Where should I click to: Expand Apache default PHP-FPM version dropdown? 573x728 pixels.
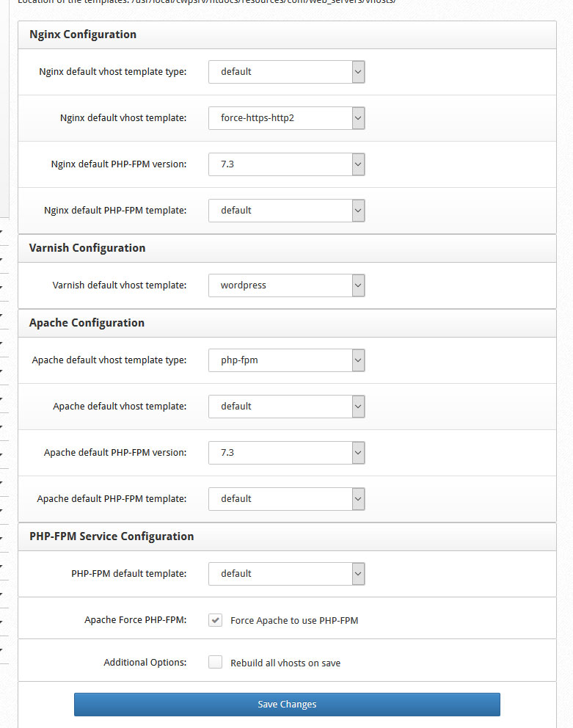point(287,453)
